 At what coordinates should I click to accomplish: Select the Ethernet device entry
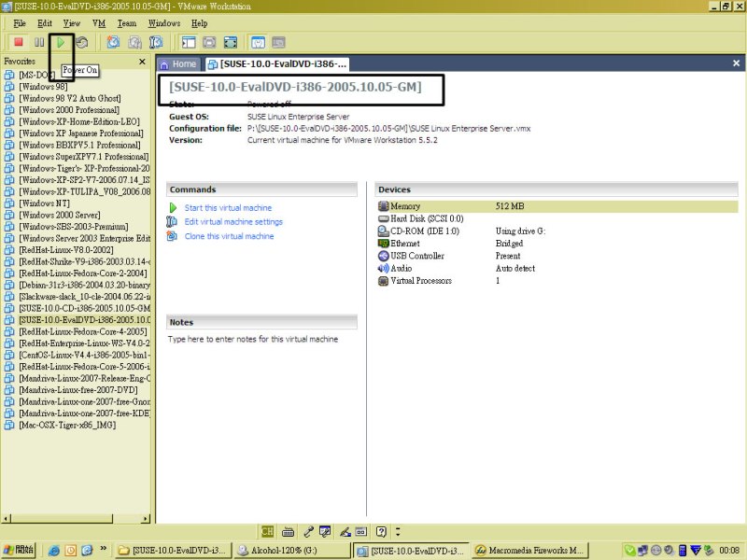[x=400, y=244]
